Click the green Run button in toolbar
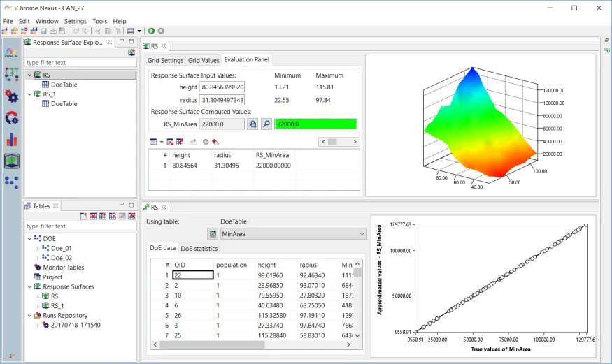The width and height of the screenshot is (612, 364). tap(152, 31)
